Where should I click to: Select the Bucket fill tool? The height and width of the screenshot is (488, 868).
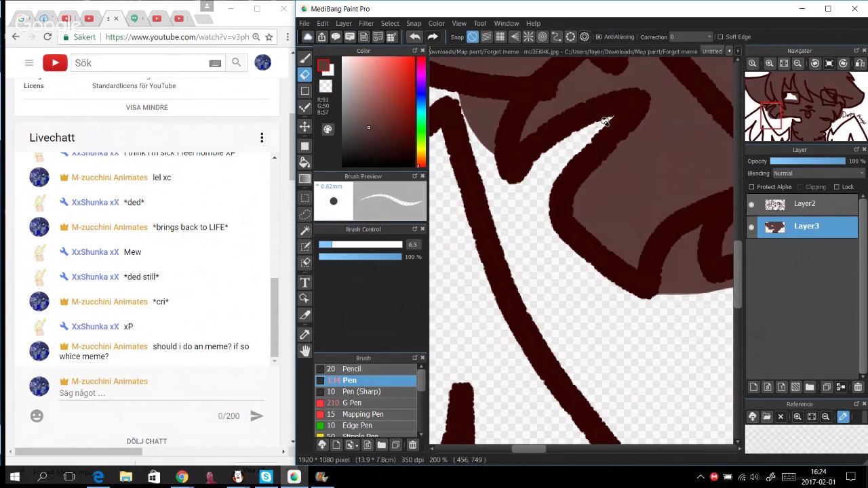click(305, 162)
